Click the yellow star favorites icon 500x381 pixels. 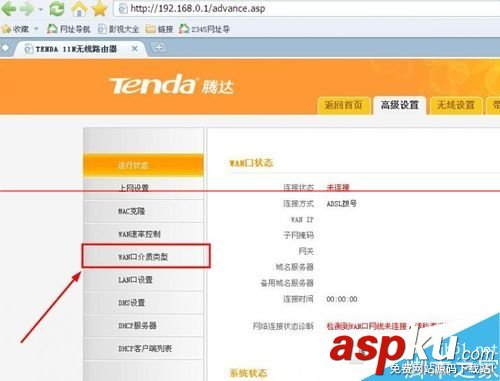coord(99,9)
